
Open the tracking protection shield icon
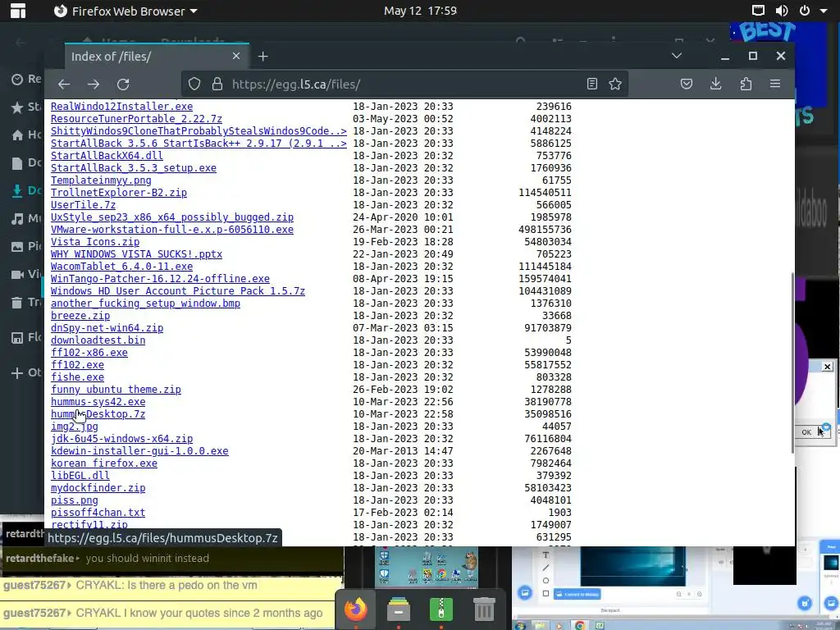click(x=194, y=84)
